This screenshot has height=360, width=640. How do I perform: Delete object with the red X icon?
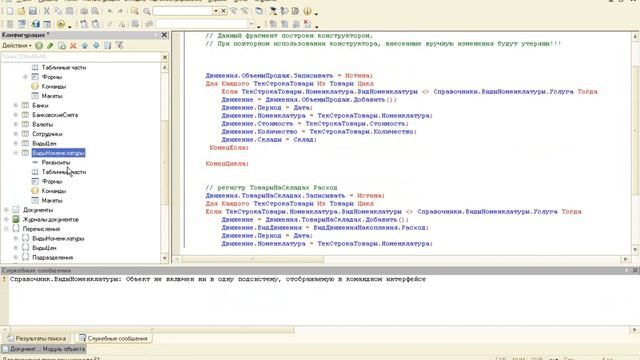(x=73, y=46)
